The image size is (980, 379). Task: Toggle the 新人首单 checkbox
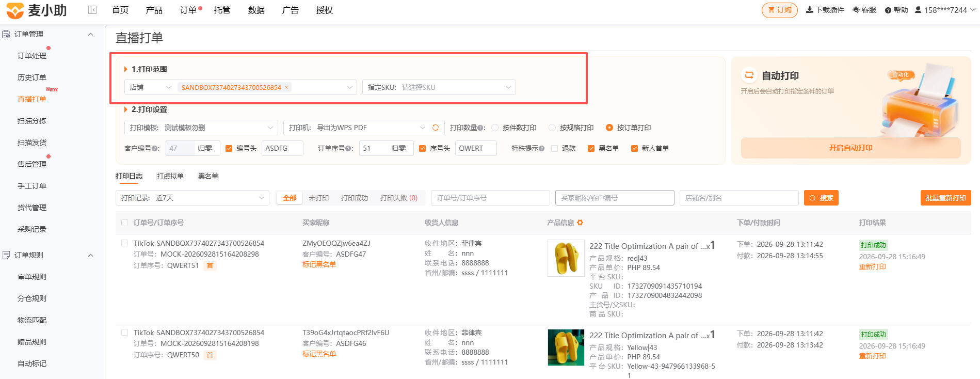pos(634,149)
